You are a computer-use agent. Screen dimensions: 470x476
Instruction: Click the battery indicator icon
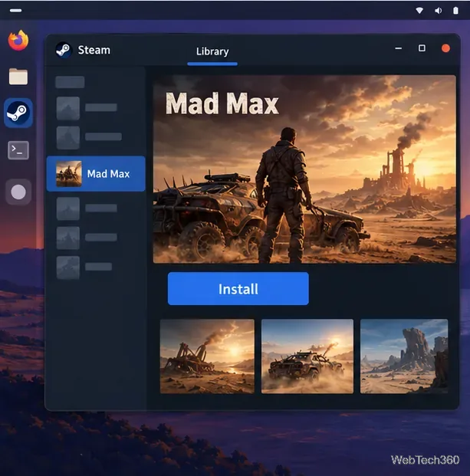coord(455,11)
